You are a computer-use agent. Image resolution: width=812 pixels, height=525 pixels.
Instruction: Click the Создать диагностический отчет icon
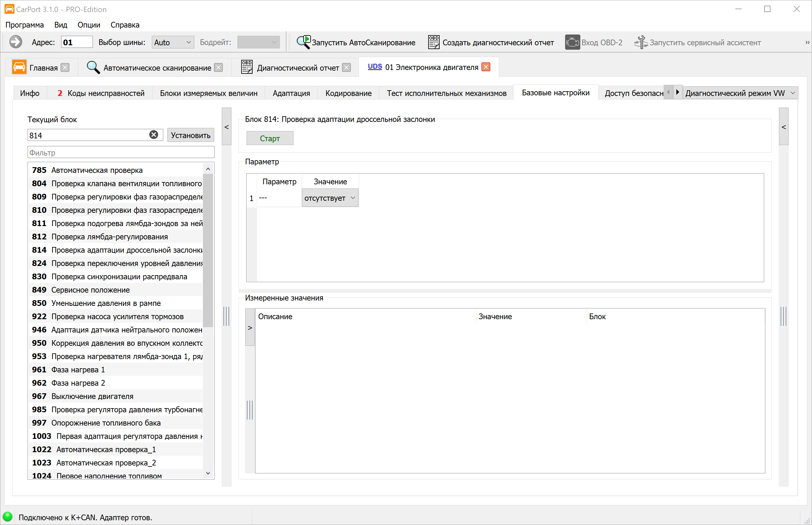[433, 42]
